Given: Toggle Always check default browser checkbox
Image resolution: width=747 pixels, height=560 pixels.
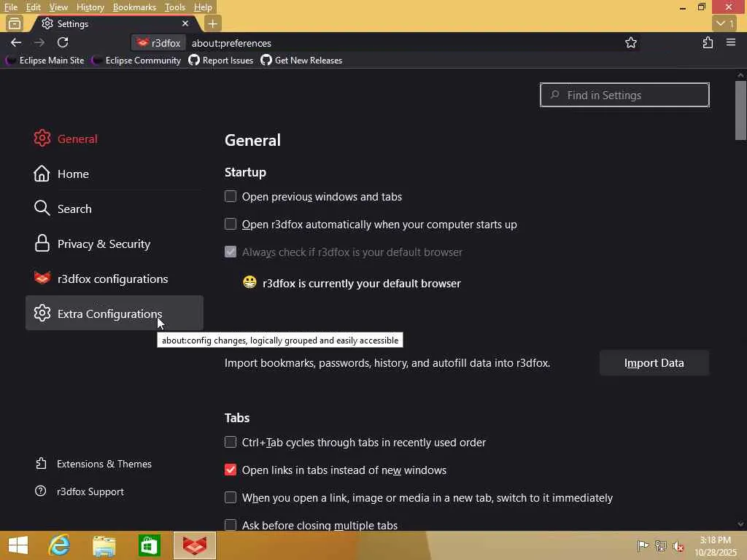Looking at the screenshot, I should coord(230,252).
